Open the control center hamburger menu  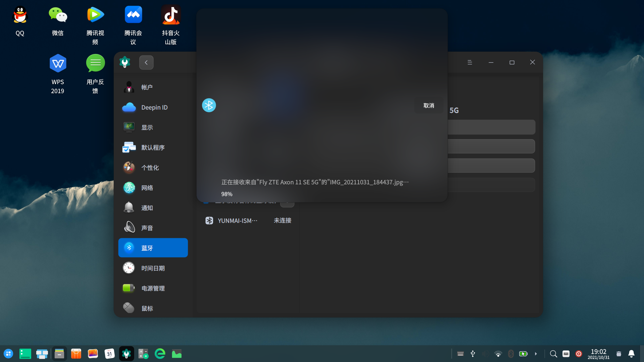(x=470, y=62)
